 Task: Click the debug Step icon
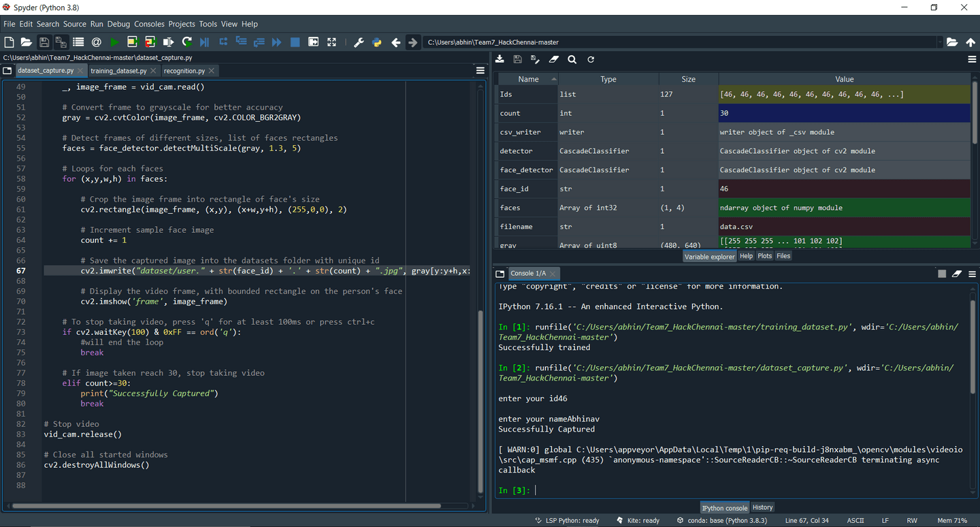point(223,42)
